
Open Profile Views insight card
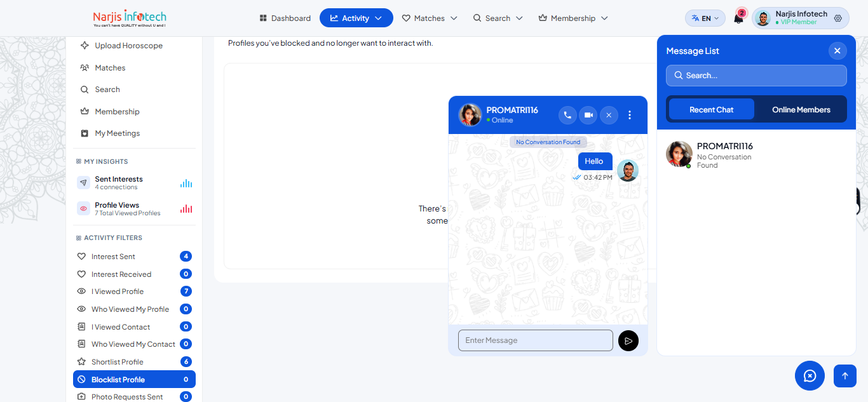click(x=134, y=208)
